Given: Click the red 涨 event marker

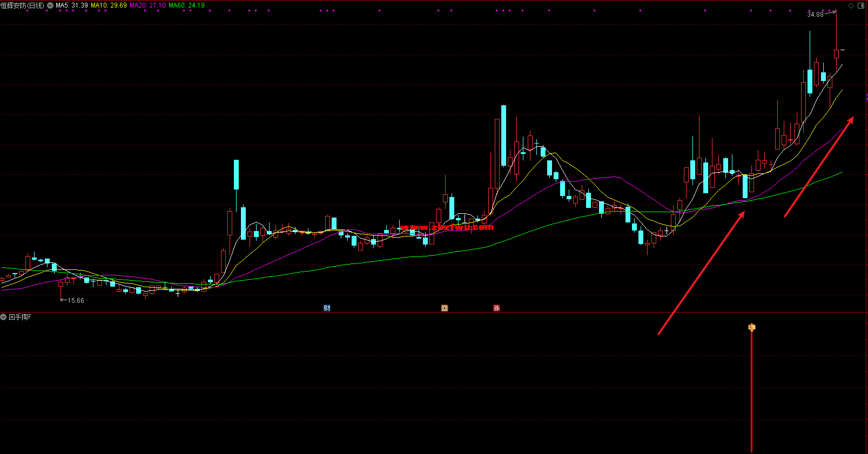Looking at the screenshot, I should pyautogui.click(x=496, y=308).
